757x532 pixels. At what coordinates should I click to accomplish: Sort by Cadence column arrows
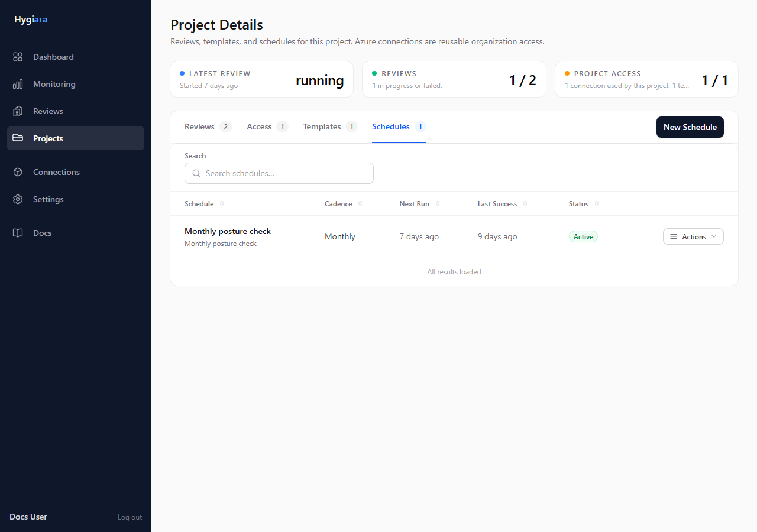[x=360, y=203]
